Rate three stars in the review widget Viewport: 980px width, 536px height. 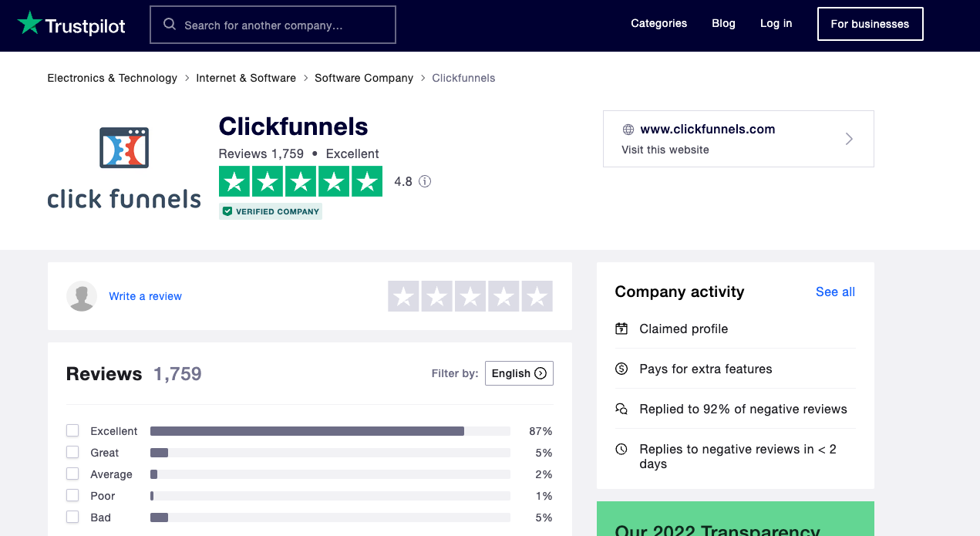click(470, 296)
